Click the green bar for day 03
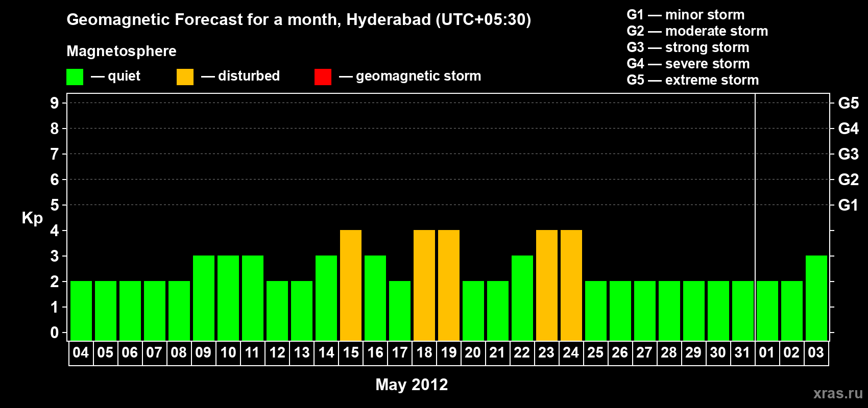The width and height of the screenshot is (868, 408). coord(816,298)
